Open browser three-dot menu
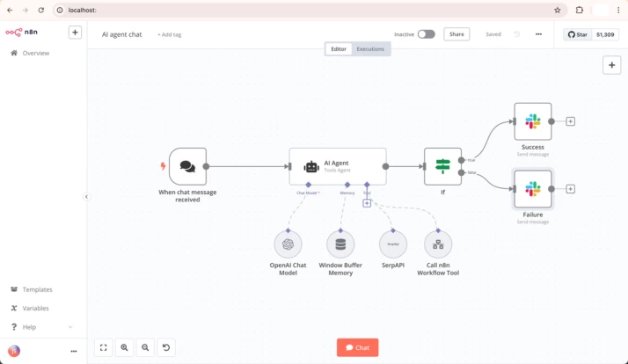Viewport: 628px width, 364px height. [x=618, y=10]
